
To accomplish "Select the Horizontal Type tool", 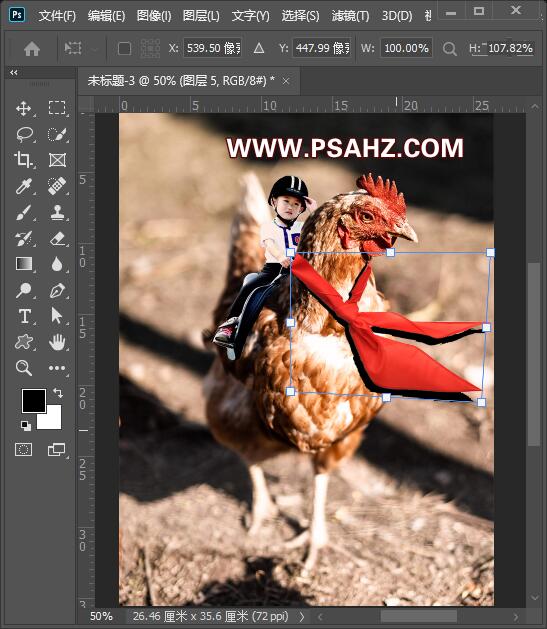I will coord(24,316).
